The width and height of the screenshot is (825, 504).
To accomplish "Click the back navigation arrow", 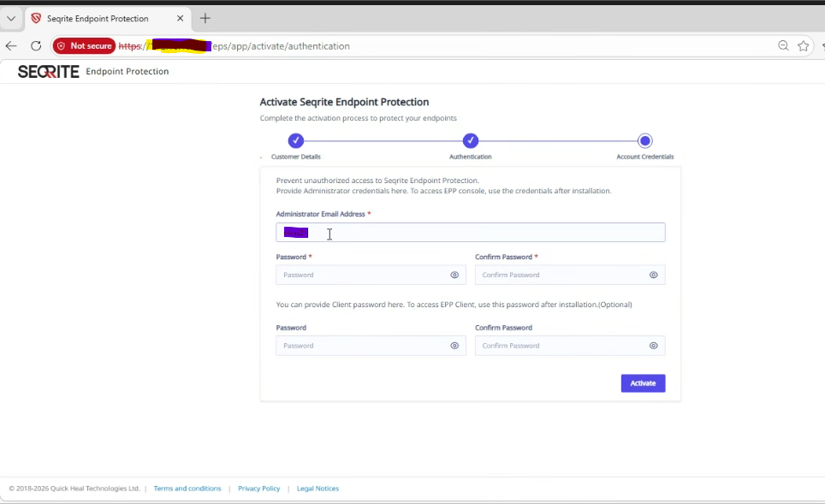I will tap(11, 46).
